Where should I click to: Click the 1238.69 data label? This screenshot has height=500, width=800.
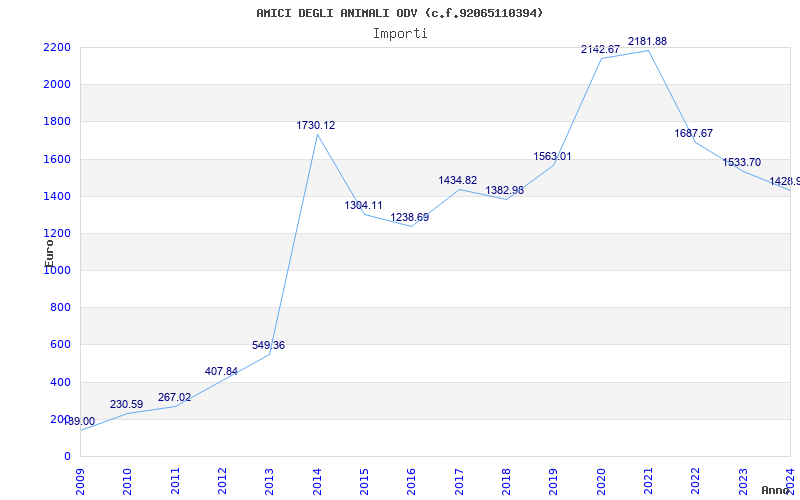(410, 217)
